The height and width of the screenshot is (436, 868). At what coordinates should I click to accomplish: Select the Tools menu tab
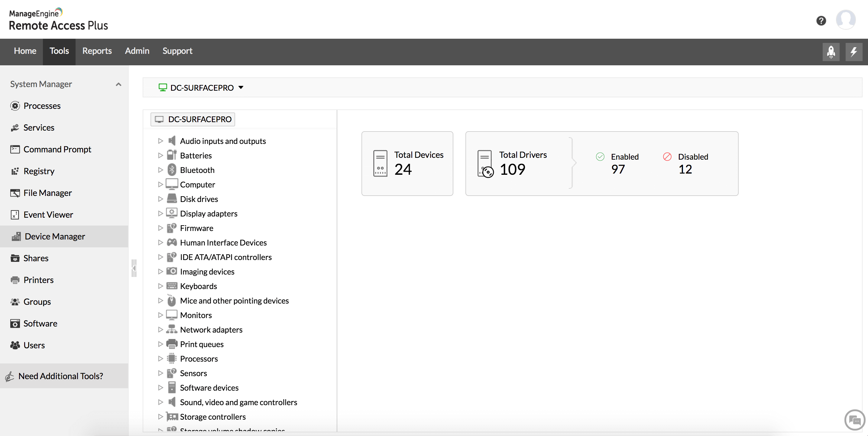(59, 50)
